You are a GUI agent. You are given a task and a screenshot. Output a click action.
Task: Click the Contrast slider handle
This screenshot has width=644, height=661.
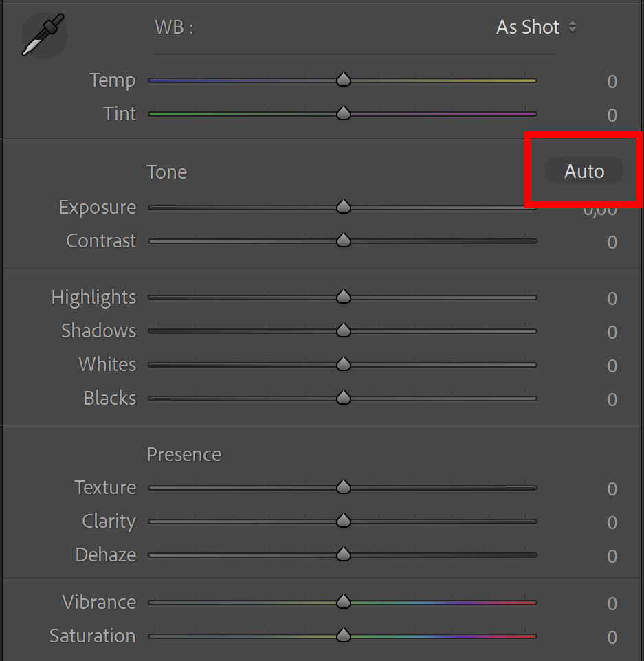click(344, 240)
